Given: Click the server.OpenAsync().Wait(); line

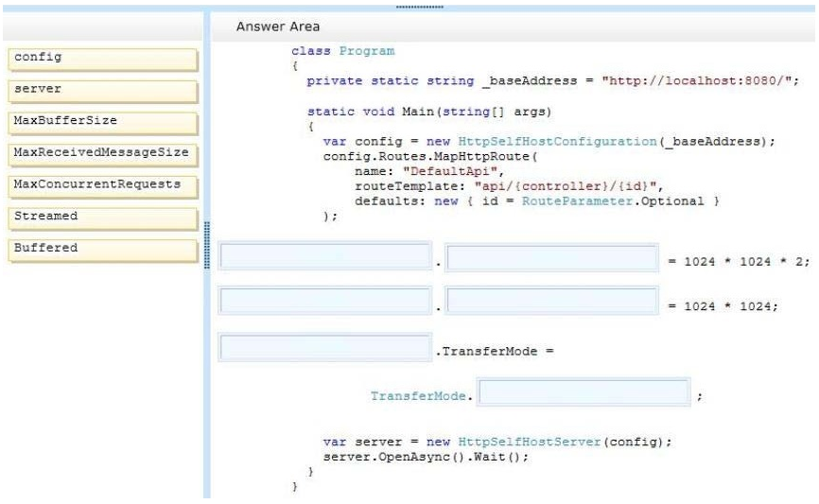Looking at the screenshot, I should point(426,457).
